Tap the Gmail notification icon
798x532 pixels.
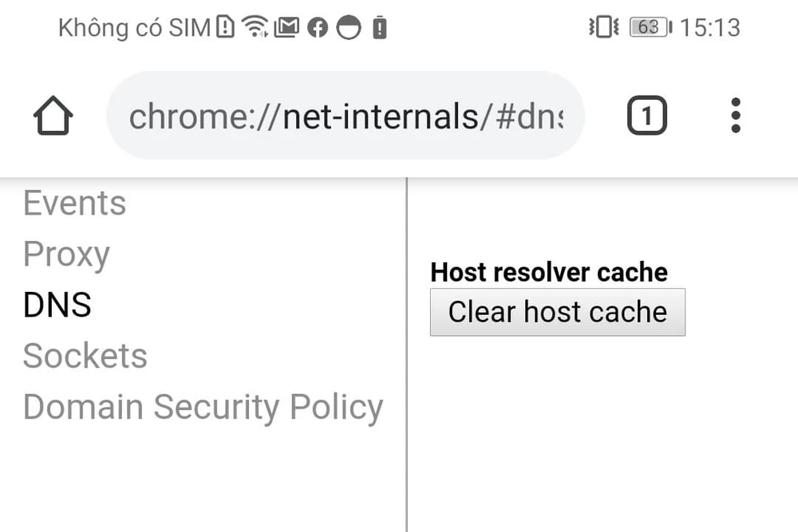(x=286, y=26)
